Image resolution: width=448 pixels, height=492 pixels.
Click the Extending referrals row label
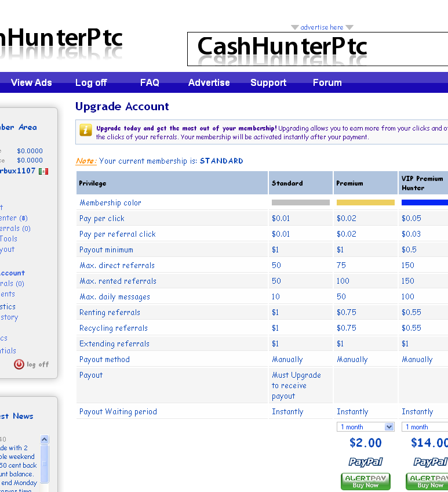(114, 344)
